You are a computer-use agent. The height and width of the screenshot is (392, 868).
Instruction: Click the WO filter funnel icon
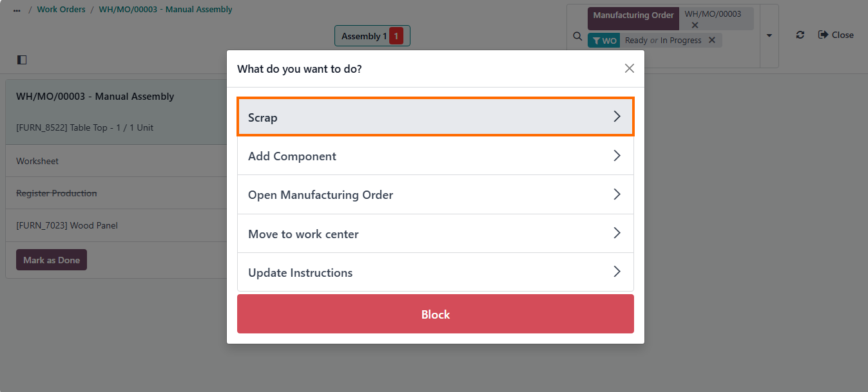pyautogui.click(x=596, y=41)
